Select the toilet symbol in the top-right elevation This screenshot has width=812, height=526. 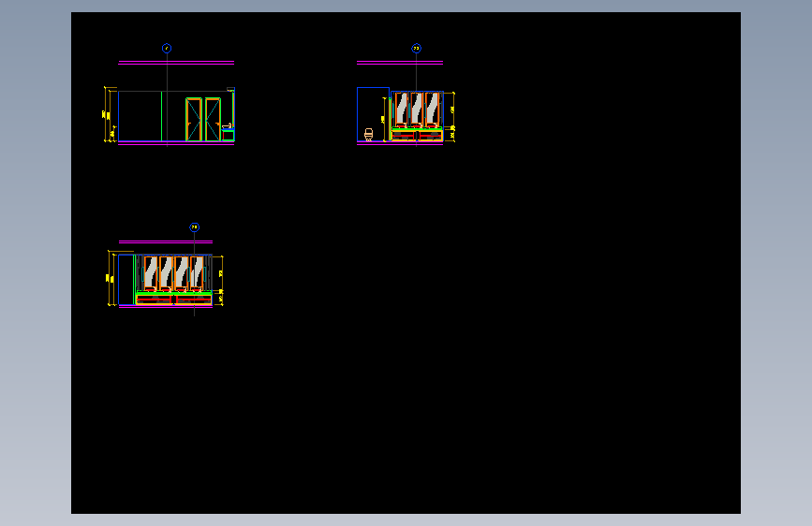(x=369, y=135)
